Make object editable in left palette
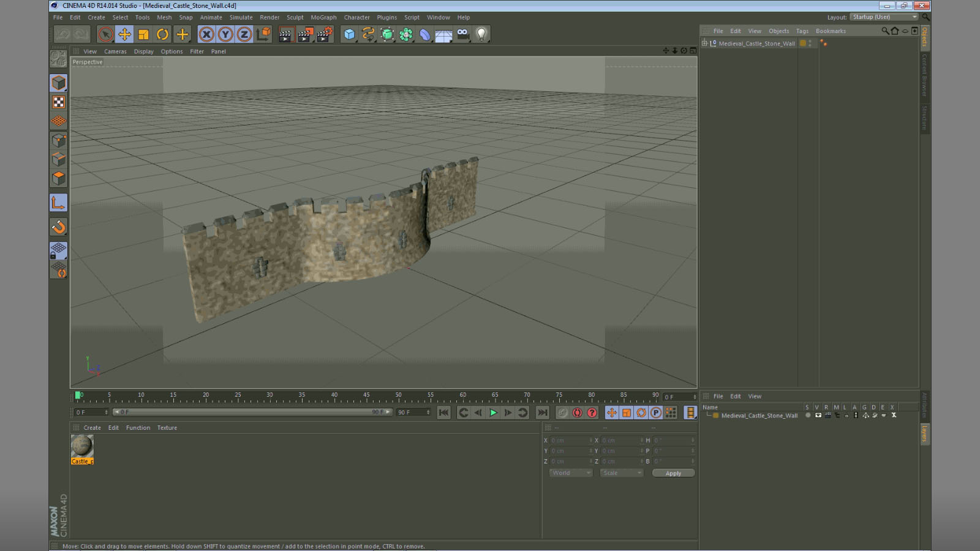 [59, 59]
